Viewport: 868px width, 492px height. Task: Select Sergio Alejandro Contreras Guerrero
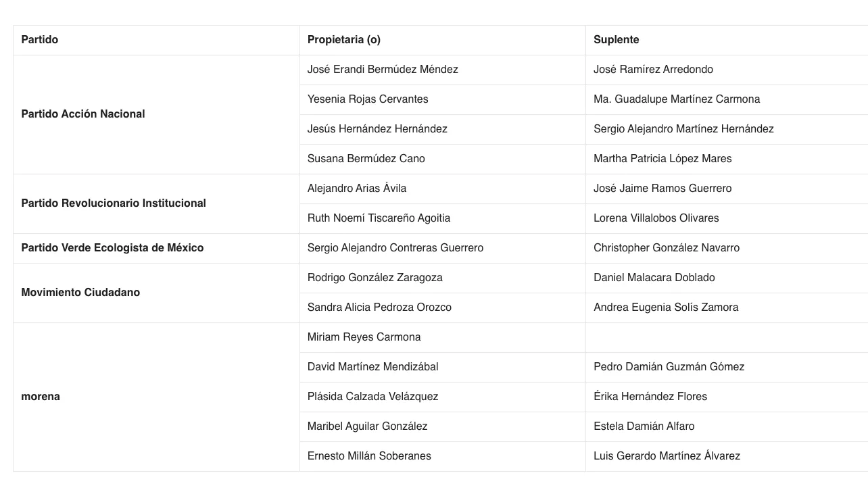point(395,248)
